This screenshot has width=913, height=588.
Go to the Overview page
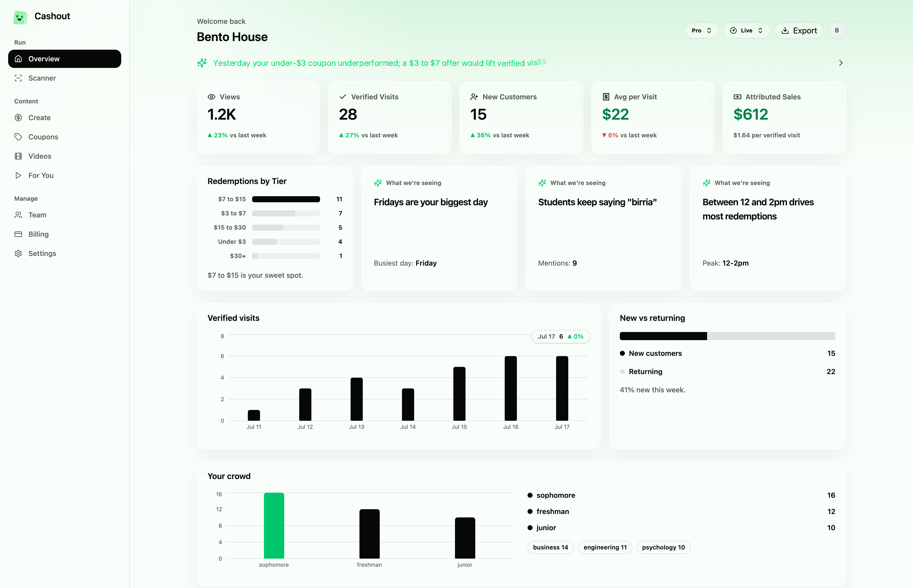click(65, 59)
